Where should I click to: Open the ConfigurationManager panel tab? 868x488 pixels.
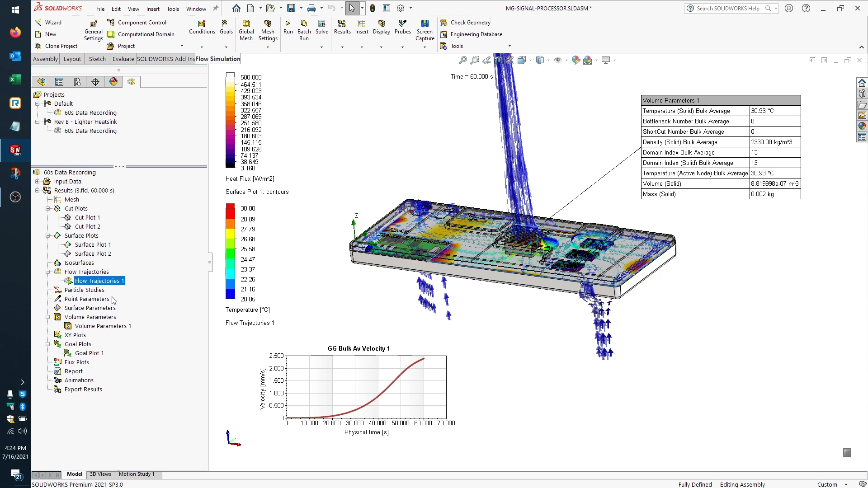tap(77, 81)
